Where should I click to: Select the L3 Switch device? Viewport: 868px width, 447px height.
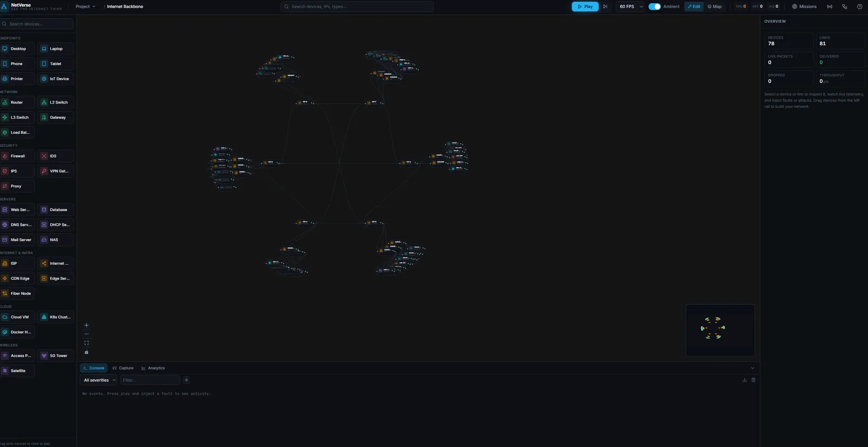point(17,117)
